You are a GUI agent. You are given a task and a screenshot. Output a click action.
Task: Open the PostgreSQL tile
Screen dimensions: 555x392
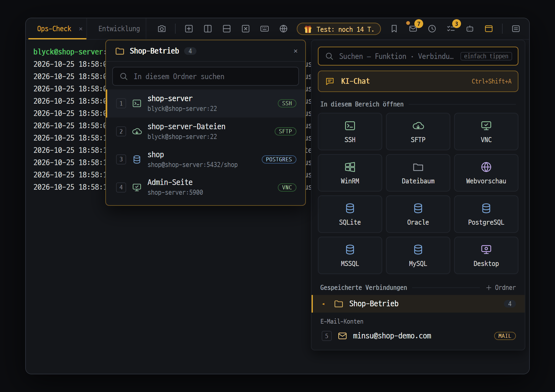486,214
